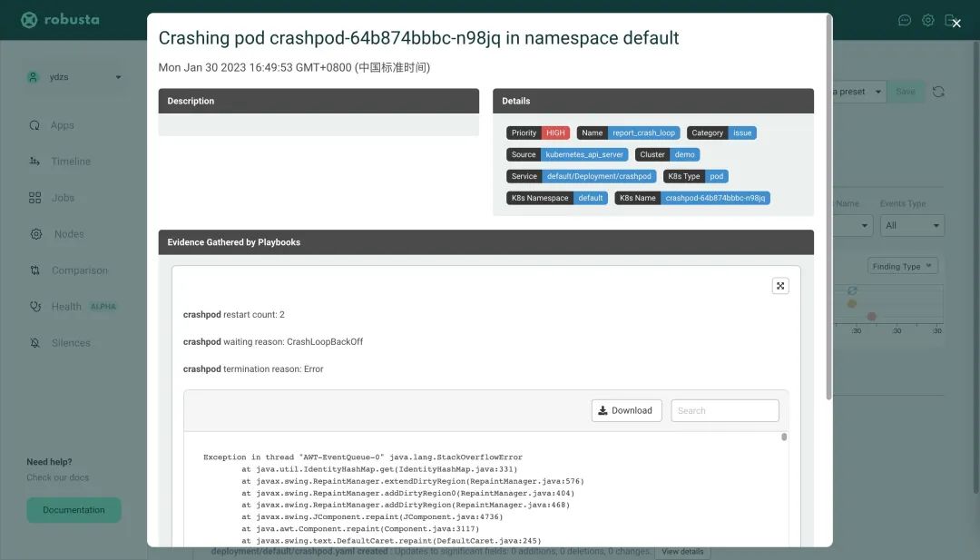This screenshot has height=560, width=980.
Task: Click the Details panel header
Action: click(653, 101)
